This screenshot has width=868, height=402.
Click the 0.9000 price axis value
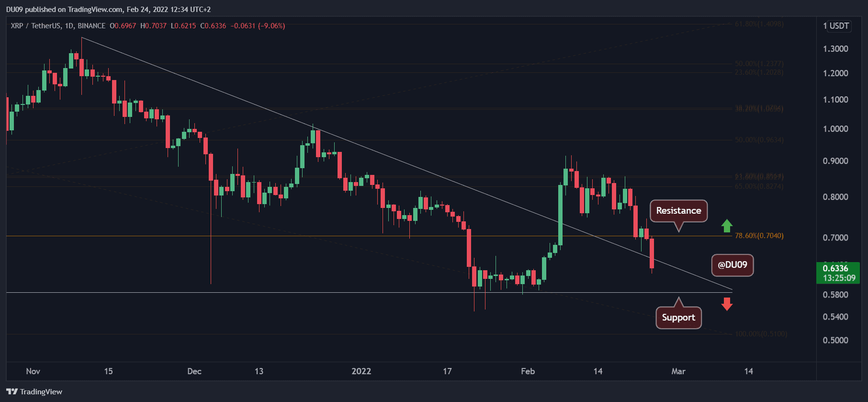[835, 161]
